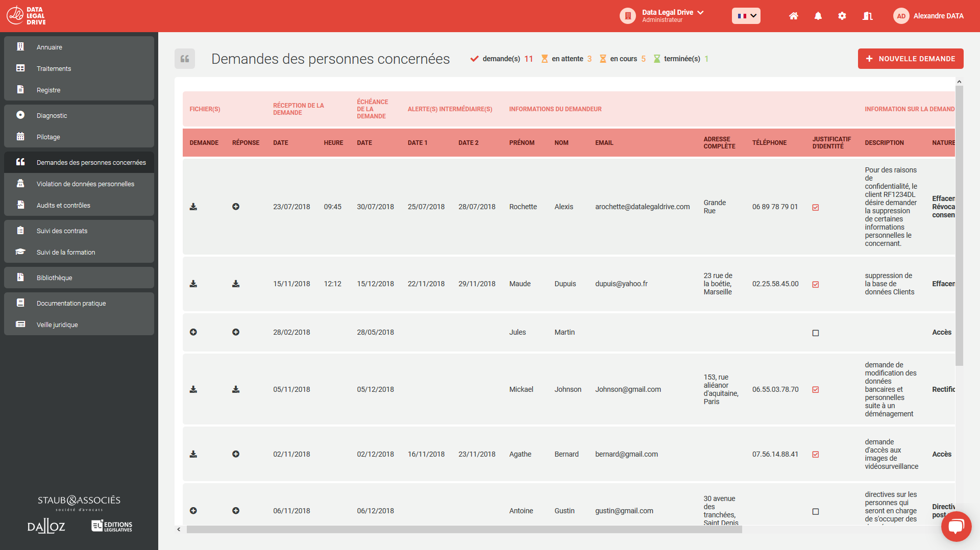Toggle identity checkbox for Agathe Bernard
Image resolution: width=980 pixels, height=550 pixels.
816,455
